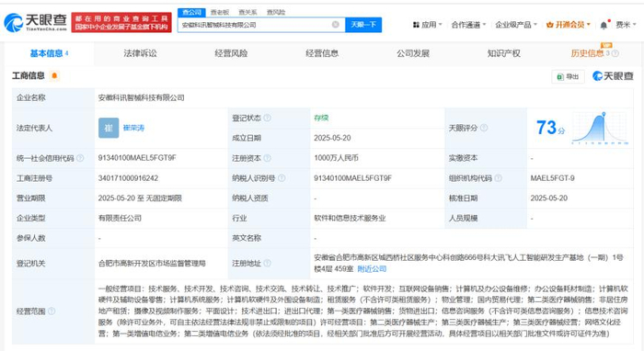Switch to the 经营风险 tab
The height and width of the screenshot is (351, 644).
click(231, 53)
